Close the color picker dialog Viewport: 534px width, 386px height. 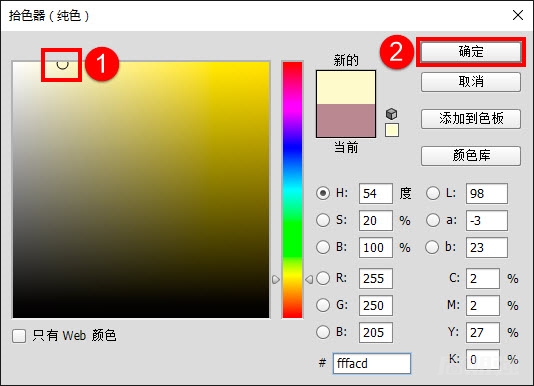point(518,15)
